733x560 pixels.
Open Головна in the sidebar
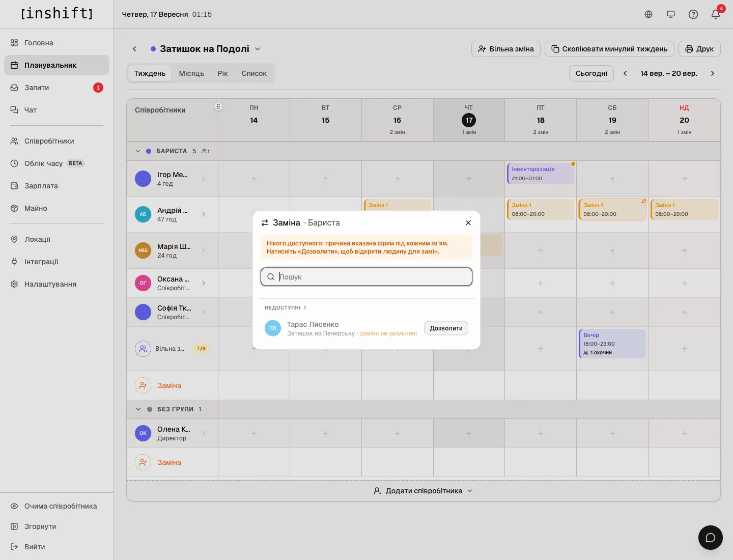tap(57, 43)
